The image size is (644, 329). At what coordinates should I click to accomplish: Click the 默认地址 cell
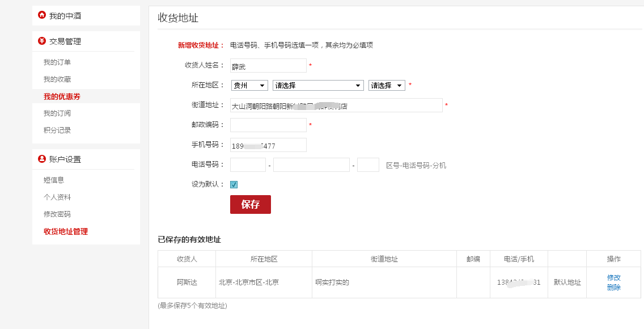[567, 282]
